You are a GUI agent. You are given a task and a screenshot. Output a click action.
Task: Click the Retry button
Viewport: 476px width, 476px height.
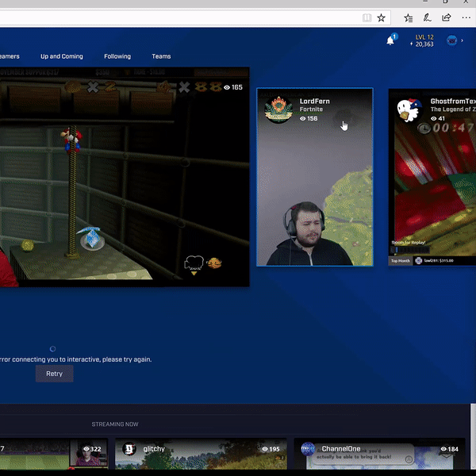click(x=54, y=374)
